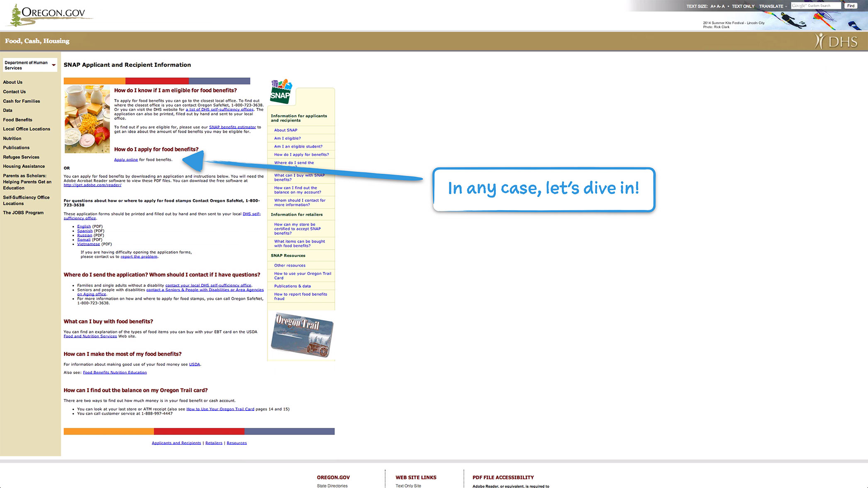Open How can my store be certified link
This screenshot has height=488, width=868.
[x=297, y=229]
